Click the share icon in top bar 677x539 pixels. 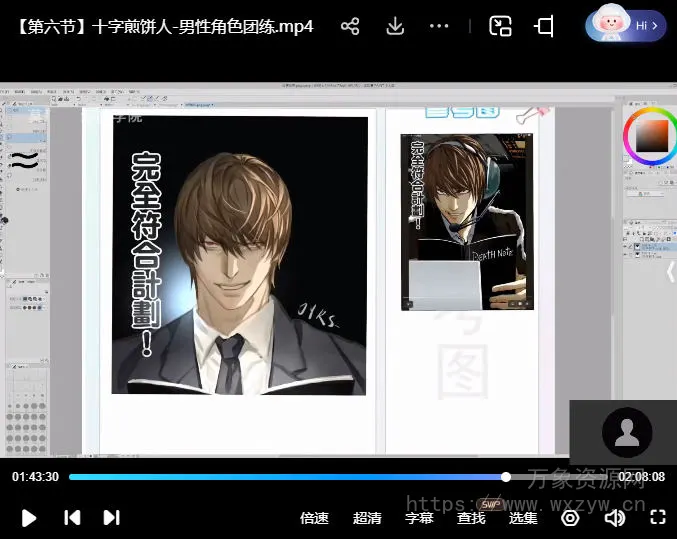350,27
